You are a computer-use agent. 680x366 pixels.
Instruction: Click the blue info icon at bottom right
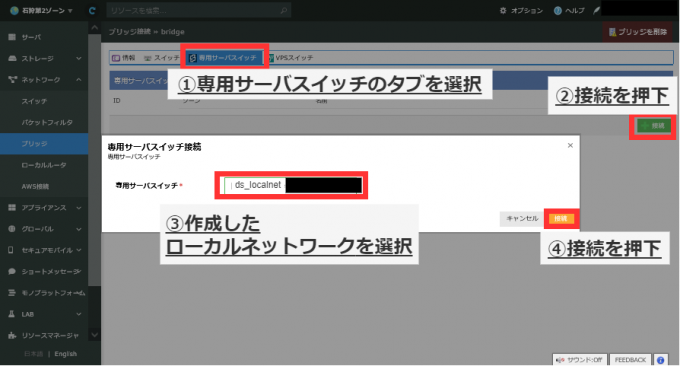point(660,360)
